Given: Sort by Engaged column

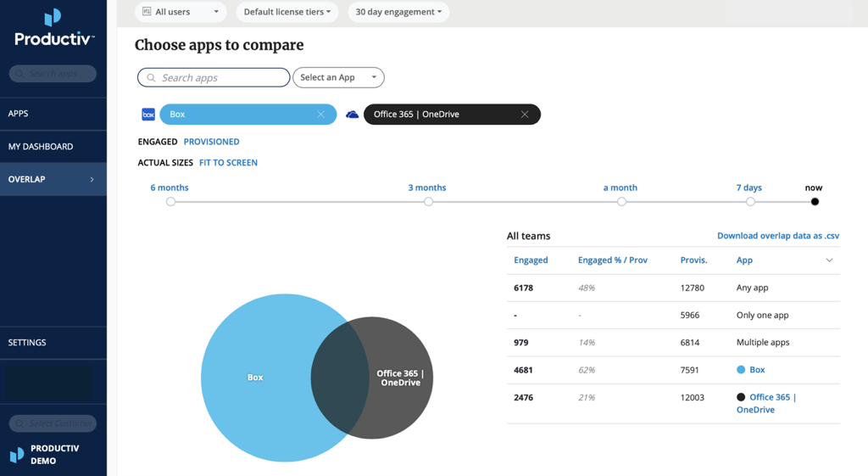Looking at the screenshot, I should [531, 260].
